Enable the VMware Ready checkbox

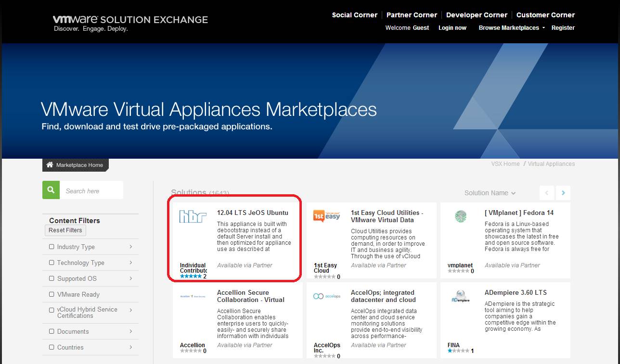click(x=52, y=294)
